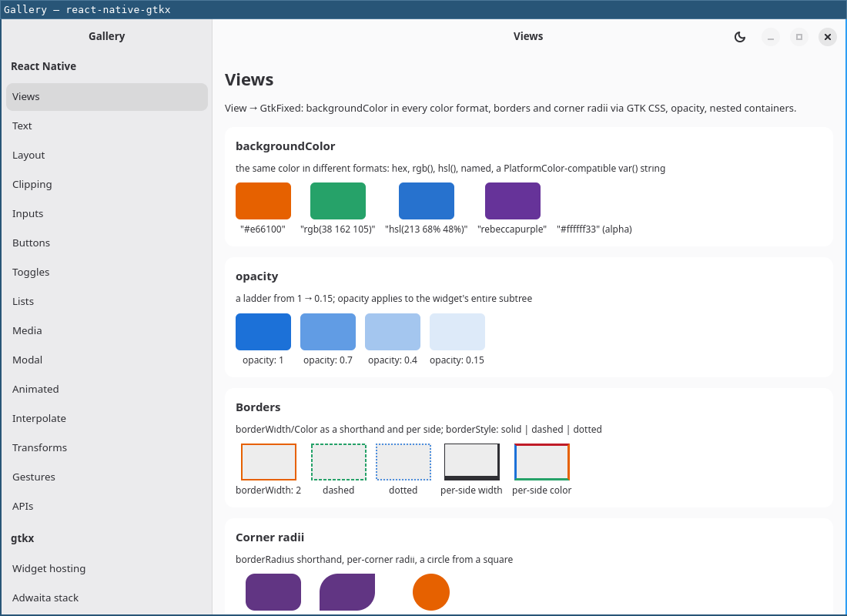Click the large Views page title

click(x=249, y=80)
